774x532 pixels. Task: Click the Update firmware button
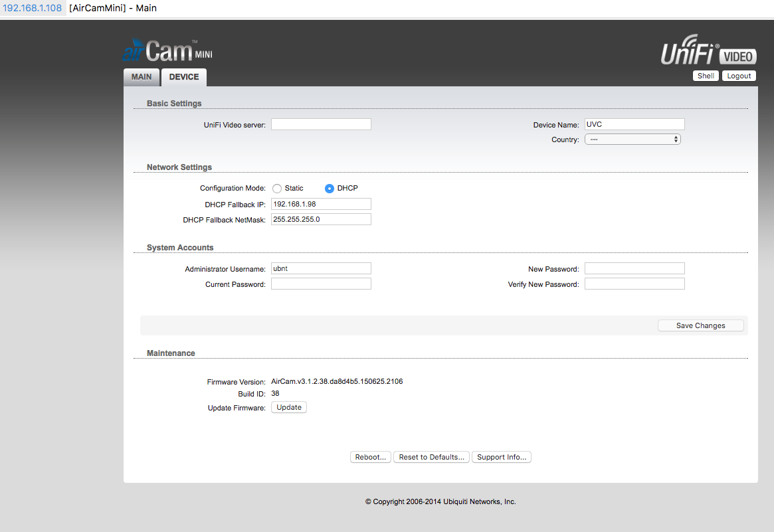(289, 408)
